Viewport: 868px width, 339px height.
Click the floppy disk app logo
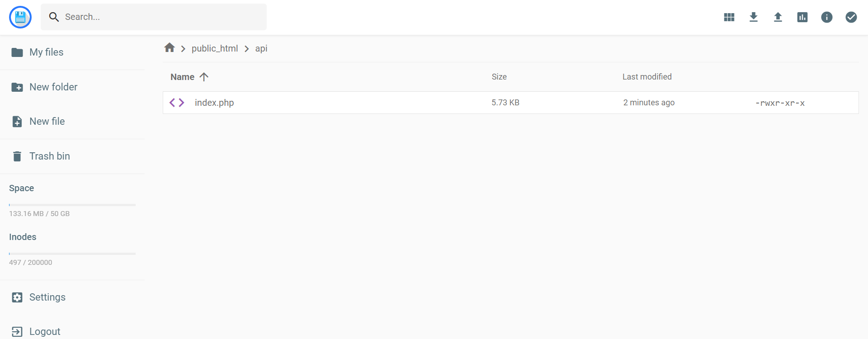tap(20, 17)
